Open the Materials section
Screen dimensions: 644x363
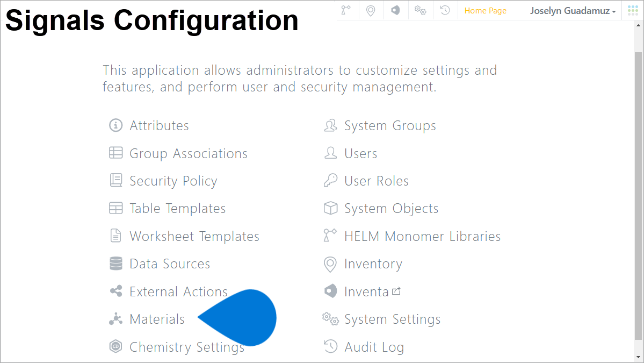tap(157, 319)
